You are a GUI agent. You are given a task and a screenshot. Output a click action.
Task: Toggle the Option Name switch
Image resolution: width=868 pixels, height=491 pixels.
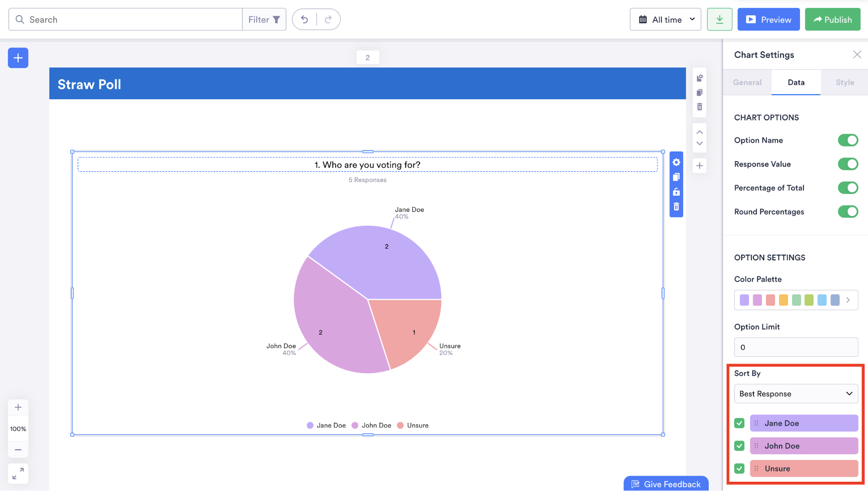pos(847,140)
